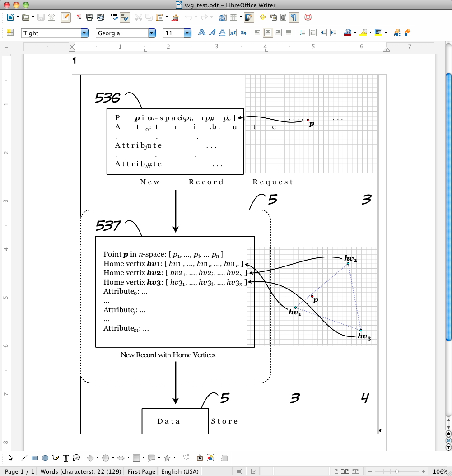This screenshot has height=476, width=452.
Task: Toggle formatting marks (pilcrow) display
Action: 294,18
